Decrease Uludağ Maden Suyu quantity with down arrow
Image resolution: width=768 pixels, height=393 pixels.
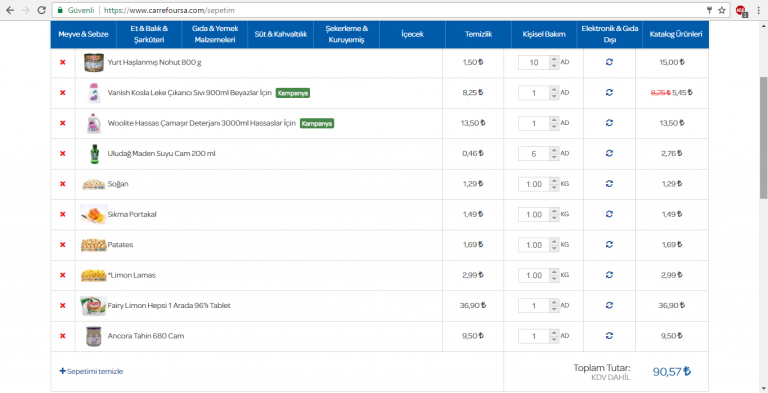[554, 157]
